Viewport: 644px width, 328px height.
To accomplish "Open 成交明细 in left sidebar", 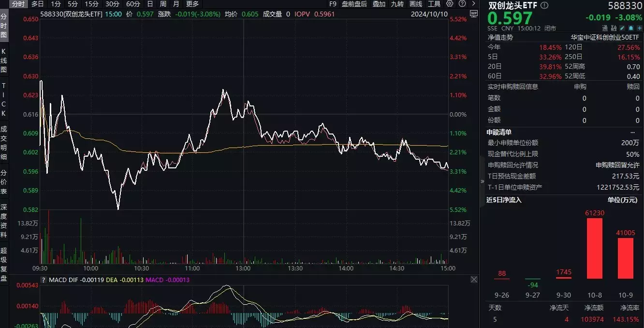I will click(4, 143).
